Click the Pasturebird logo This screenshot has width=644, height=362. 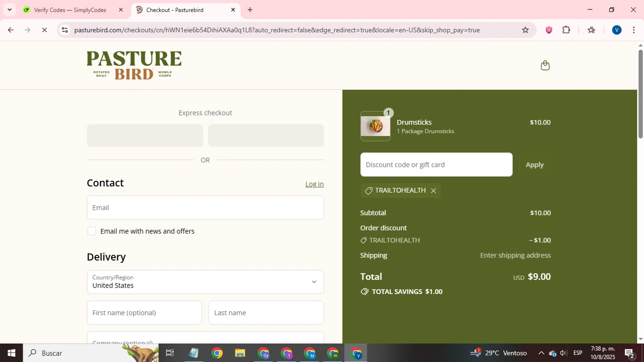pyautogui.click(x=134, y=65)
